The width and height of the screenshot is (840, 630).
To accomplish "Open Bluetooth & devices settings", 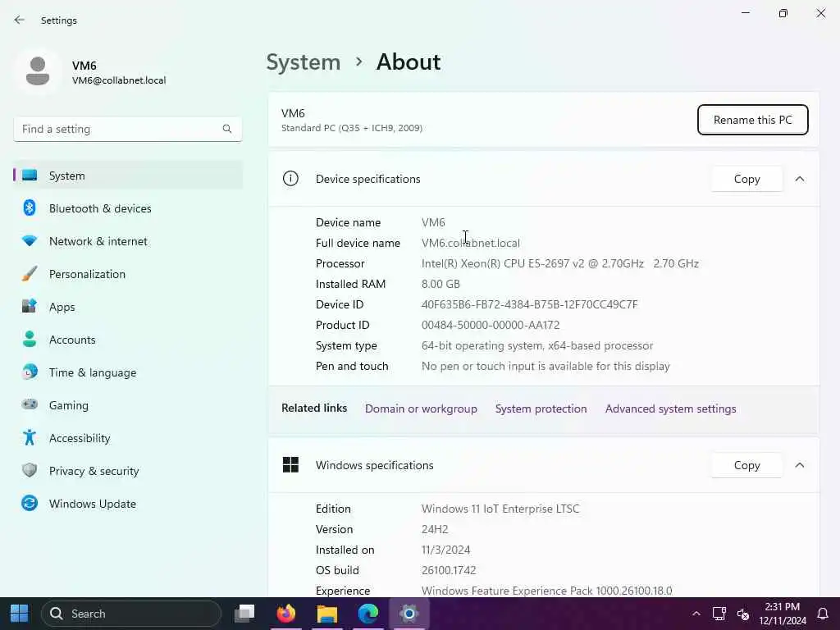I will pos(127,208).
